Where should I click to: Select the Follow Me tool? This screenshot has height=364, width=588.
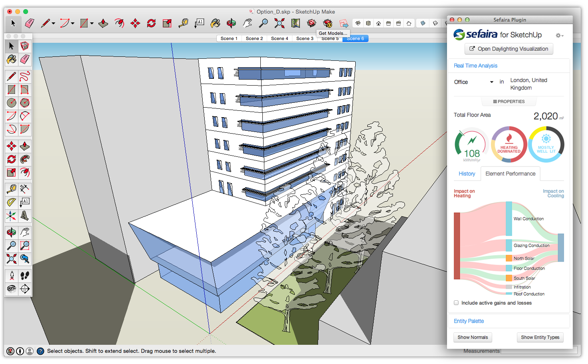click(25, 159)
